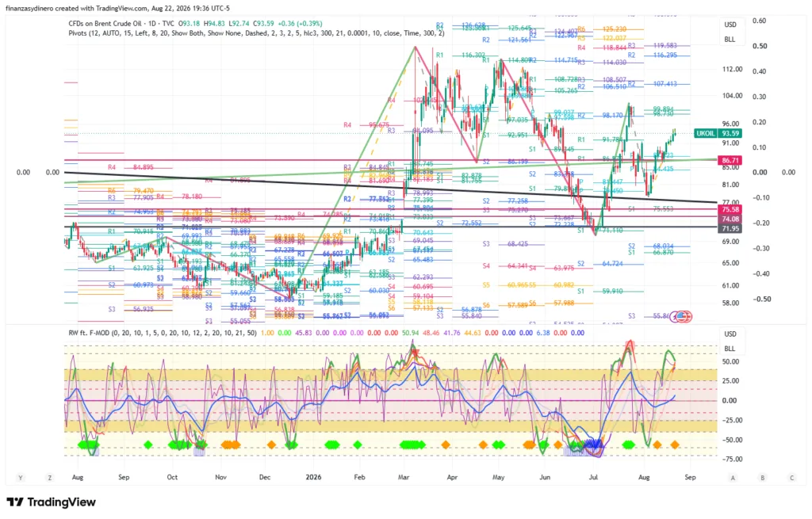Screen dimensions: 812x519
Task: Click the Jul label on the time axis
Action: [x=593, y=477]
